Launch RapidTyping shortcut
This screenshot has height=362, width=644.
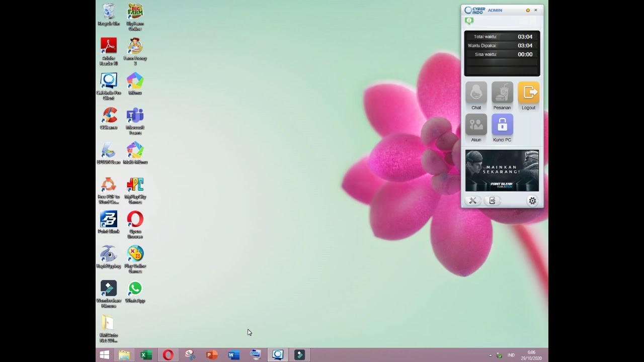point(109,257)
